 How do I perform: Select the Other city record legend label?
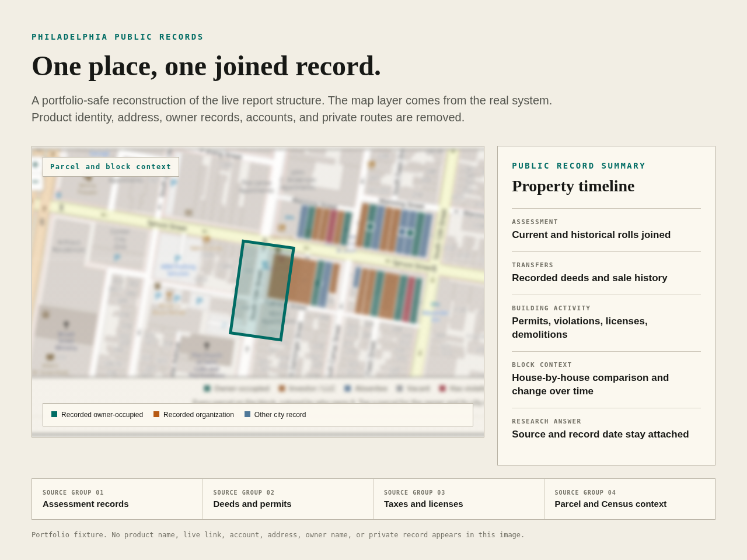pyautogui.click(x=280, y=415)
